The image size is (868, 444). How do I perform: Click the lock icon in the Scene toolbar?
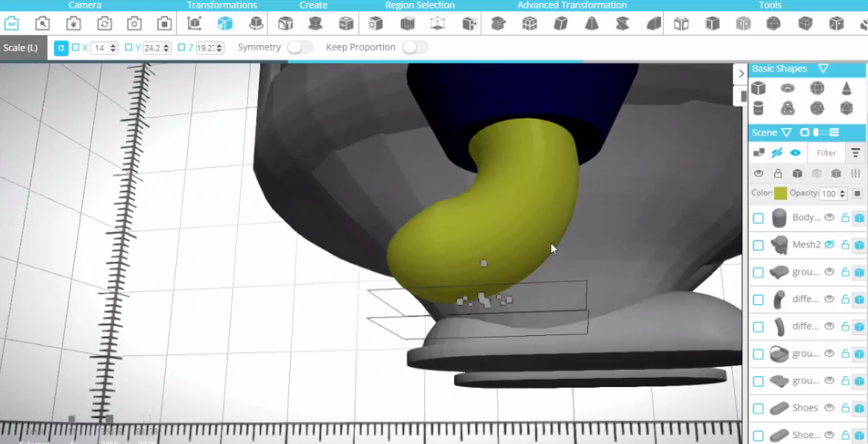[778, 173]
